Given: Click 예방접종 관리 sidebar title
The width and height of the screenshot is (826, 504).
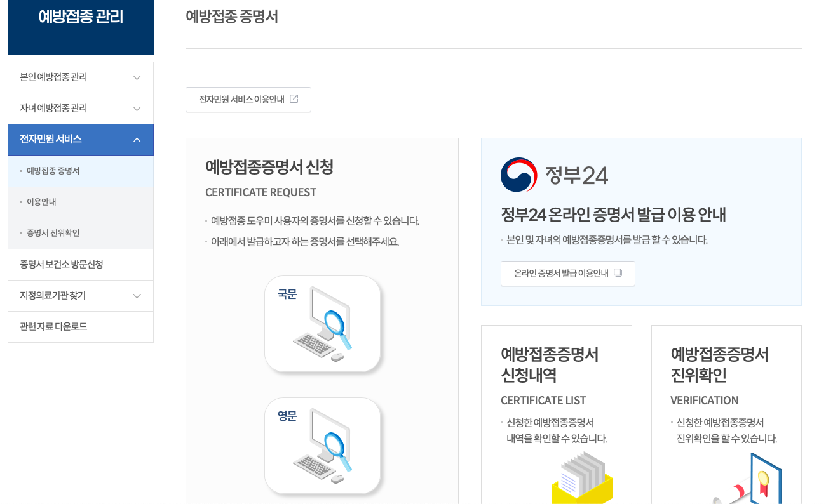Looking at the screenshot, I should [81, 17].
